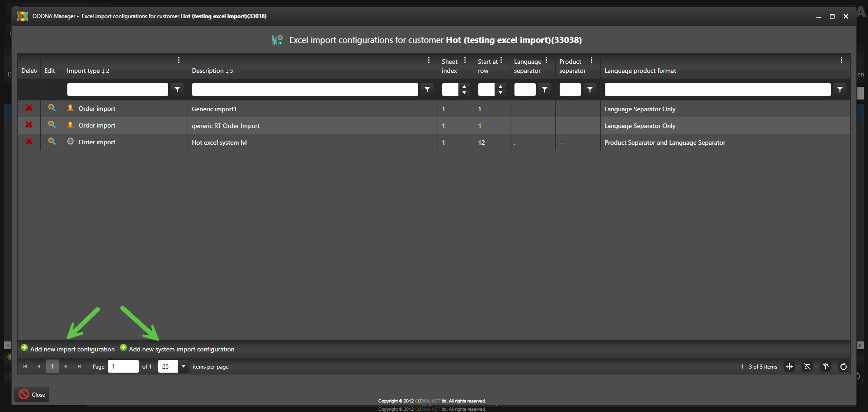
Task: Open Import type filter operator menu
Action: (177, 90)
